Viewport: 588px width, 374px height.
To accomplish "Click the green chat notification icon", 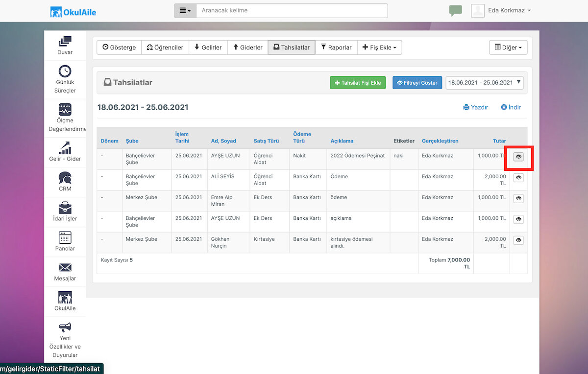I will click(456, 11).
